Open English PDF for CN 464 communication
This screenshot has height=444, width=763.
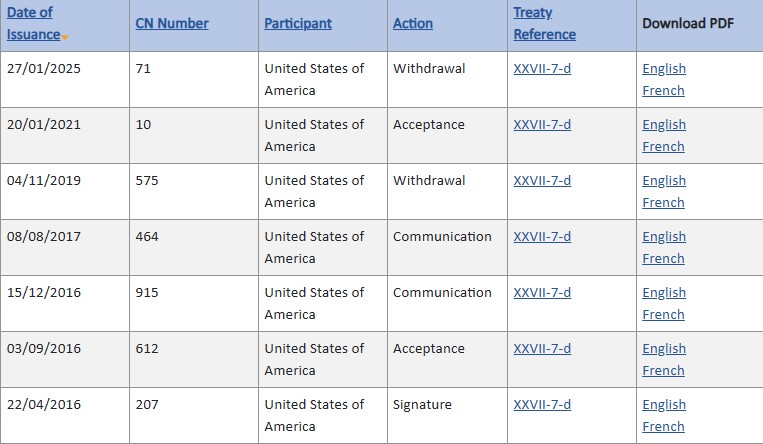[664, 237]
